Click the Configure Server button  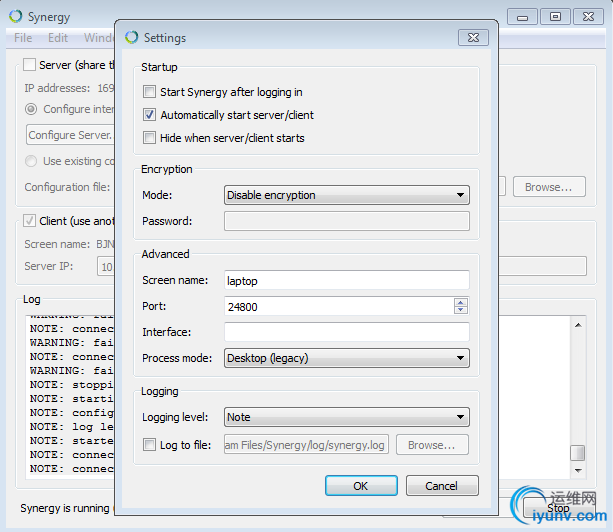[x=70, y=135]
